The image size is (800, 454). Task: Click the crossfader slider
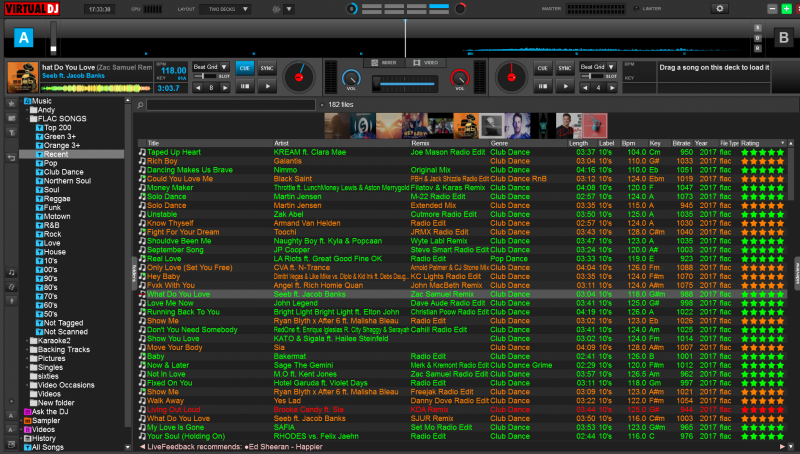pos(405,84)
